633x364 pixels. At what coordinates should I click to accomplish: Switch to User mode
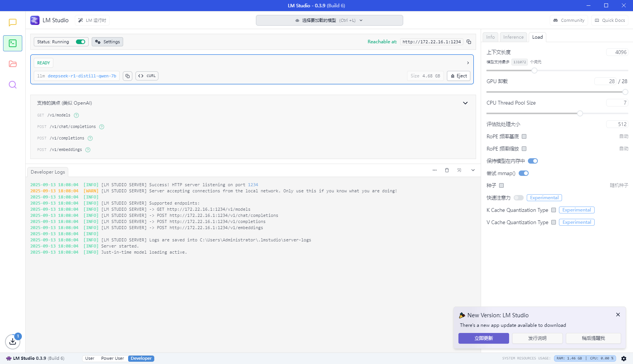(x=90, y=359)
